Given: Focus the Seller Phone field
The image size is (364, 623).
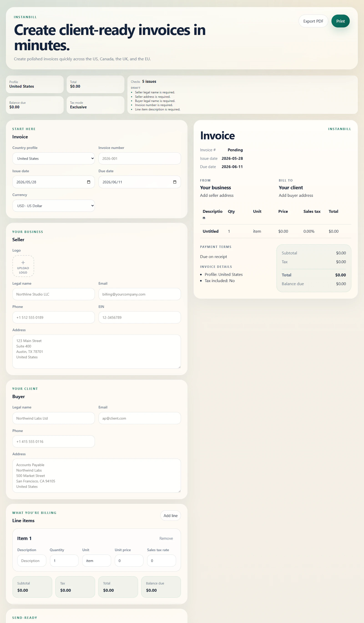Looking at the screenshot, I should pyautogui.click(x=53, y=318).
